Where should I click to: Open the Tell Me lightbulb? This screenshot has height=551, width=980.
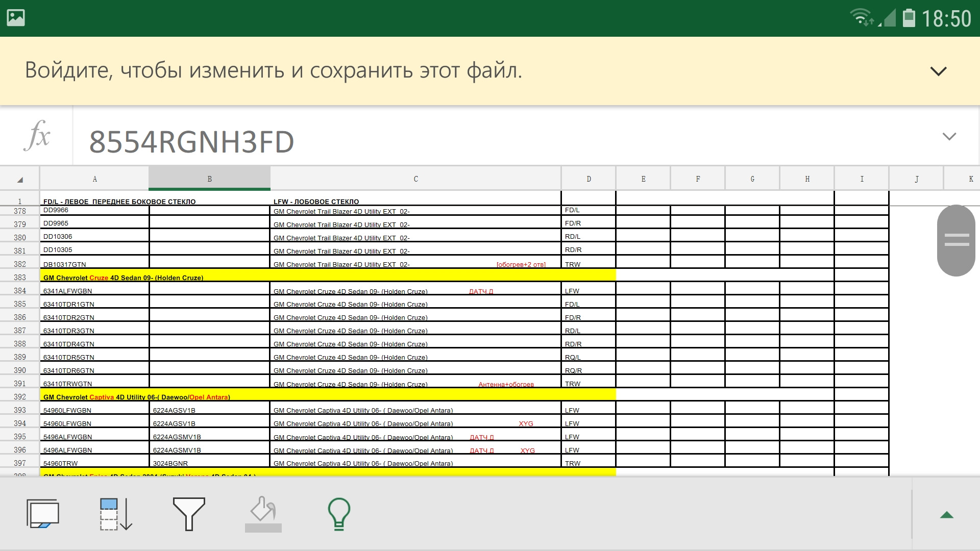(x=338, y=514)
